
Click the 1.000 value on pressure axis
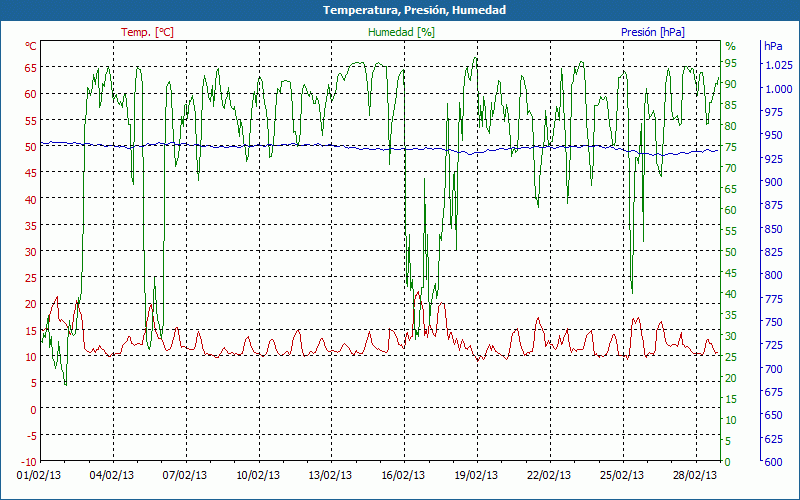pos(779,89)
